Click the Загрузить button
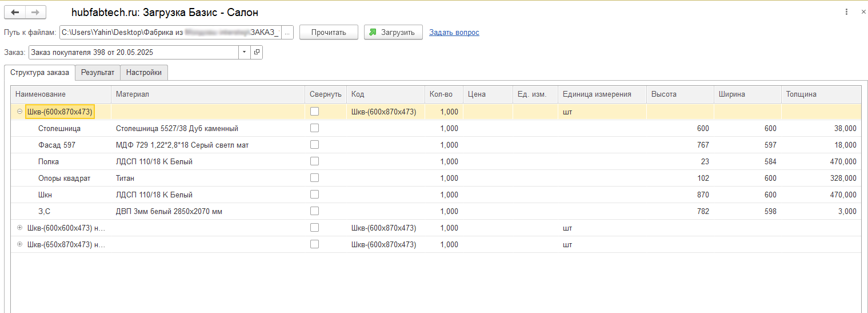The width and height of the screenshot is (868, 313). pos(393,33)
